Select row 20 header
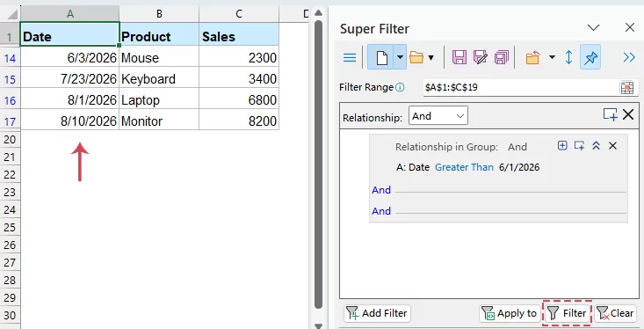Screen dimensions: 644x329 [x=10, y=139]
